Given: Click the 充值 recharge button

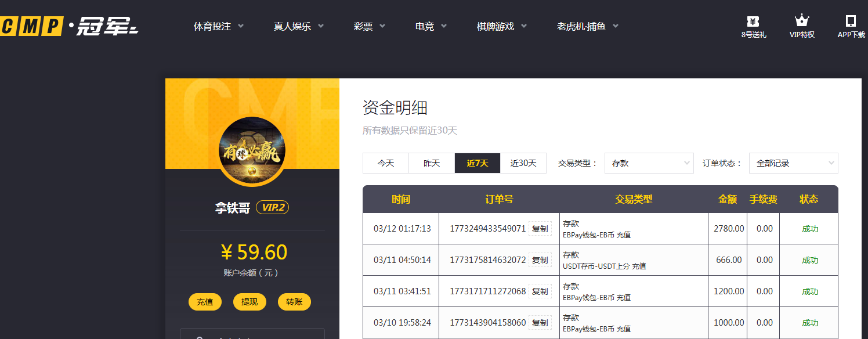Looking at the screenshot, I should click(205, 302).
